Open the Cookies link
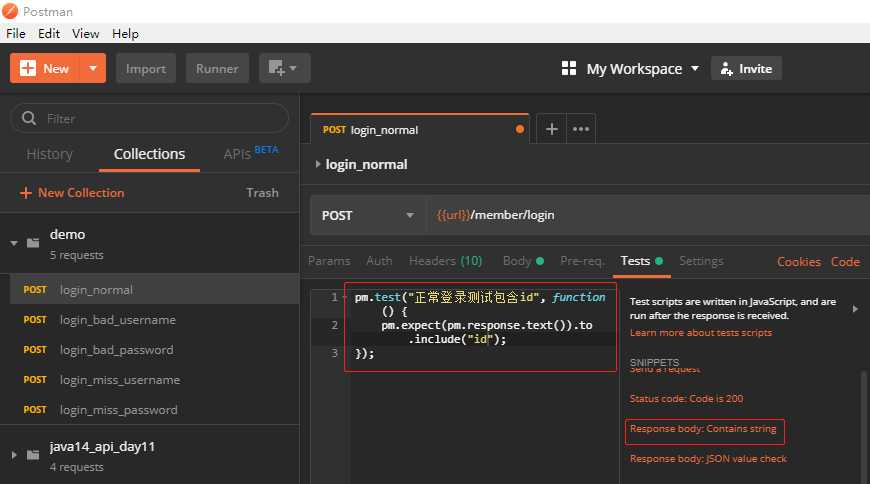The width and height of the screenshot is (870, 484). 798,261
